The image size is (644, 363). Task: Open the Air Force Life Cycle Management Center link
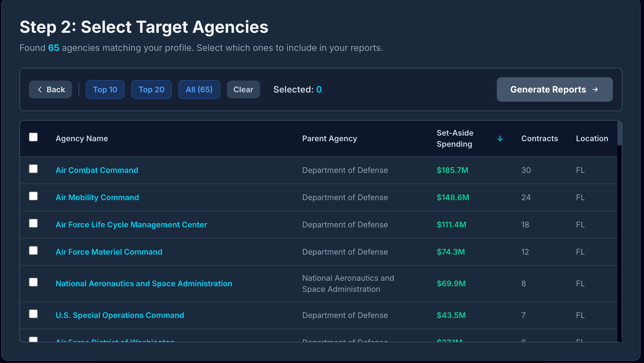click(x=131, y=224)
